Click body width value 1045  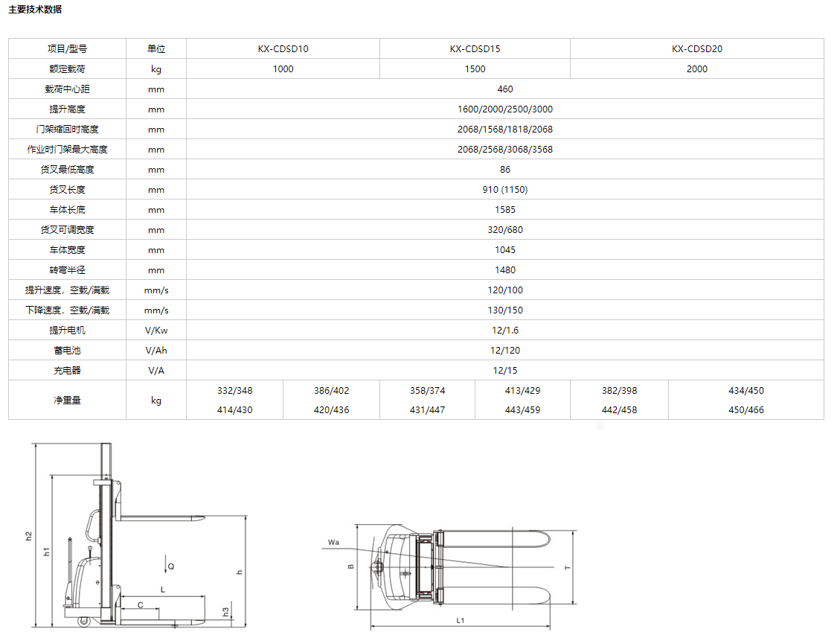504,249
